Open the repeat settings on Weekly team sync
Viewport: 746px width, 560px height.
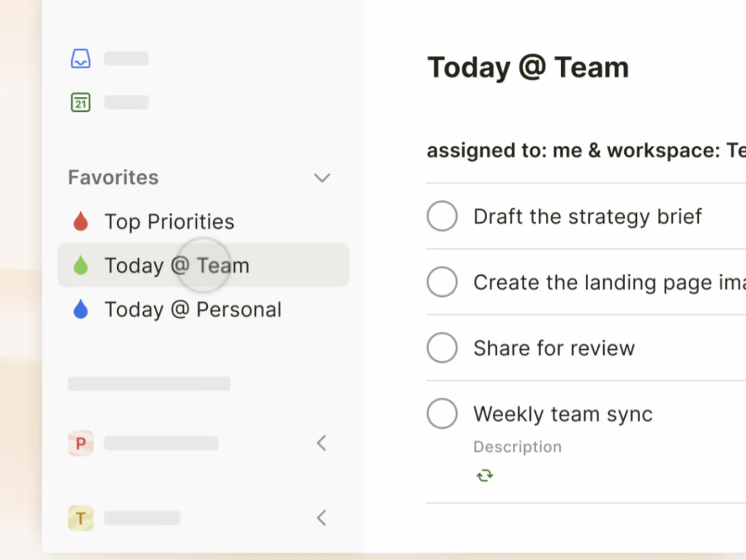click(x=484, y=475)
